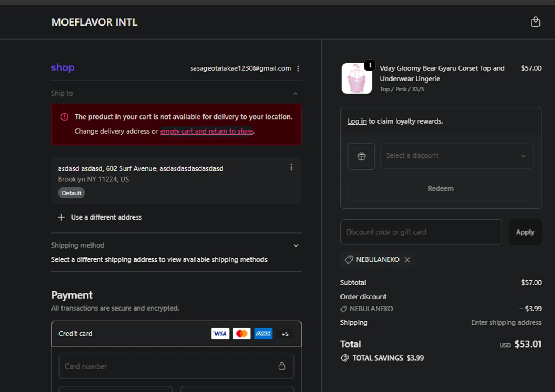The width and height of the screenshot is (555, 392).
Task: Click the Gloomy Bear corset product thumbnail
Action: 357,78
